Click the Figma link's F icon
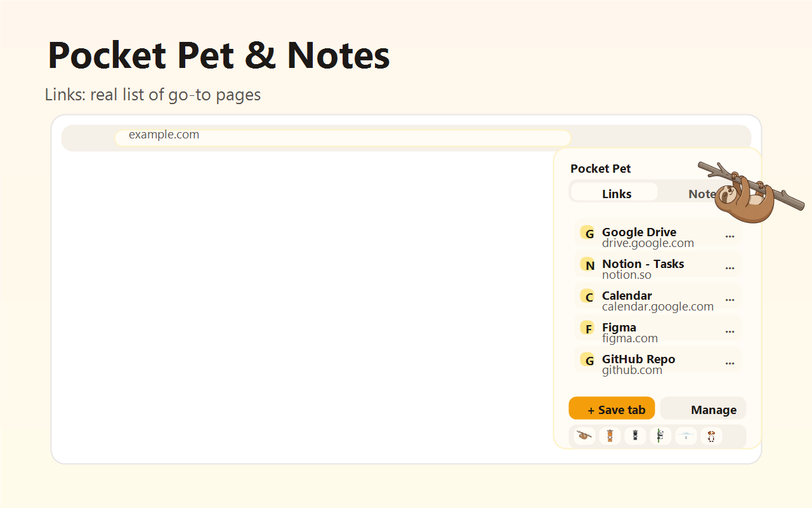The image size is (812, 508). 588,328
